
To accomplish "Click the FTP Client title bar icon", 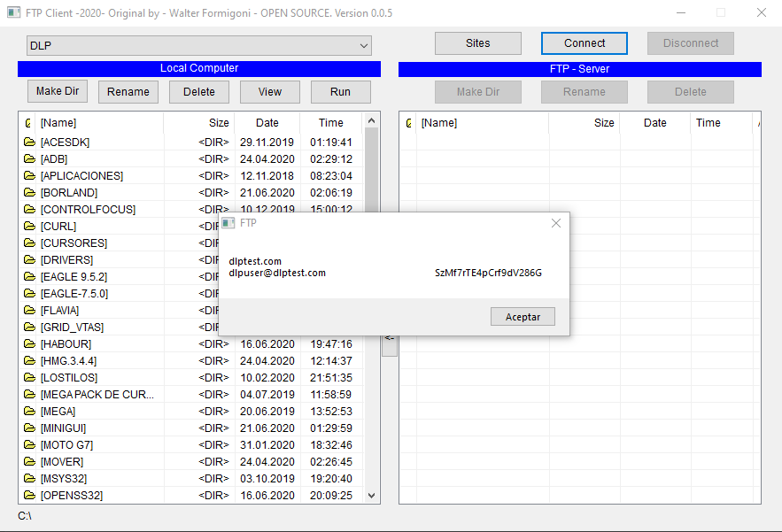I will coord(14,13).
